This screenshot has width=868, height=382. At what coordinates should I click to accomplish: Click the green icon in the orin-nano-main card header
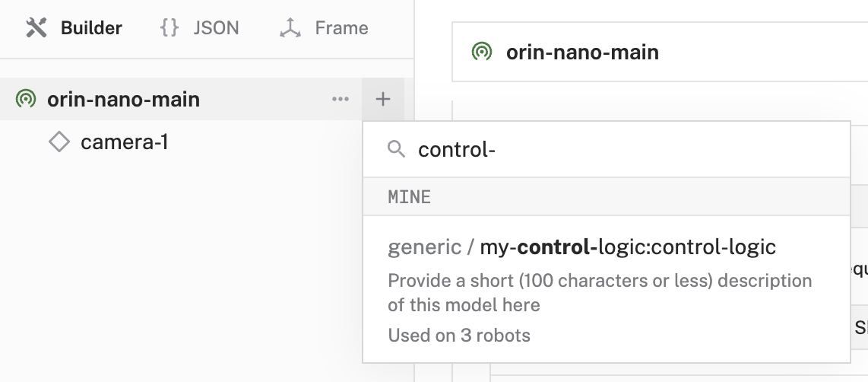tap(481, 52)
